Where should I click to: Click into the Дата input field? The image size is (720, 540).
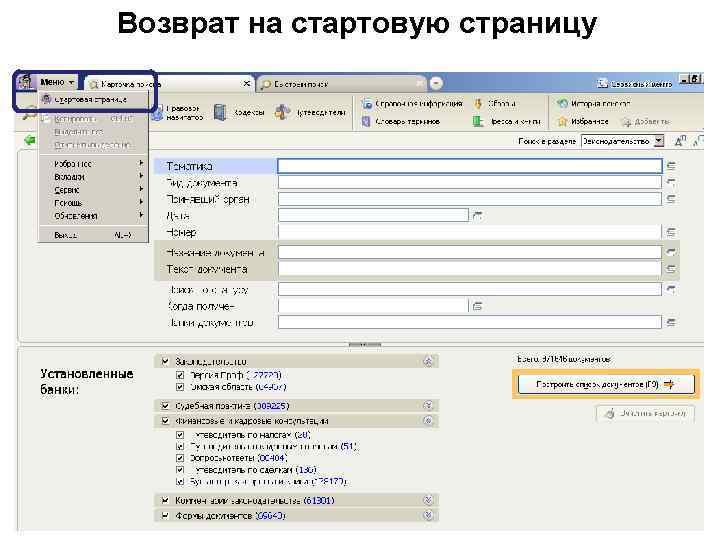pos(373,215)
